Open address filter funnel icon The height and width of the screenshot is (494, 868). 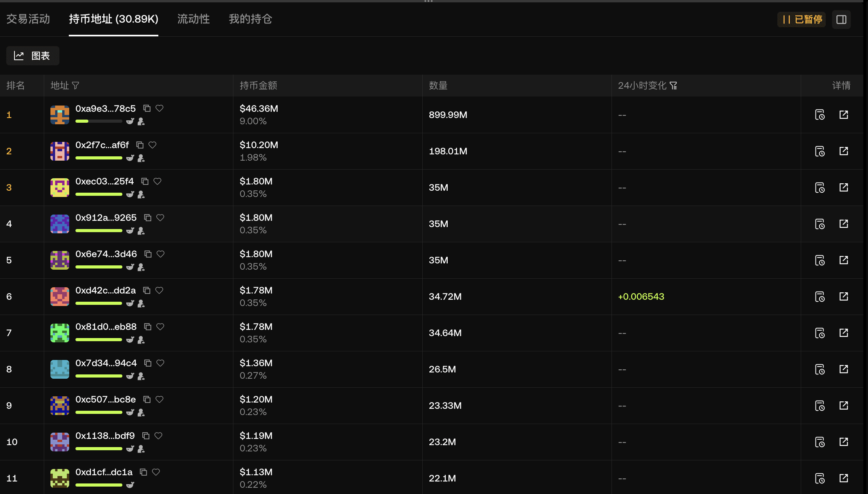76,85
